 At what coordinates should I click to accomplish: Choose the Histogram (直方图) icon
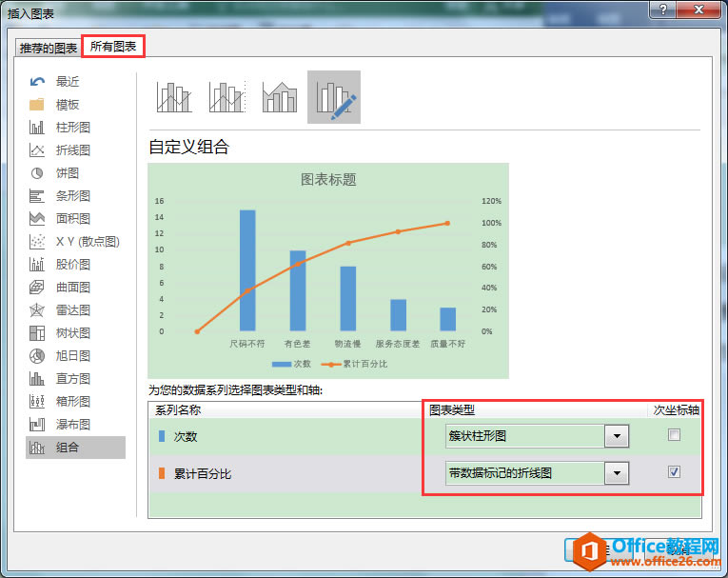[37, 379]
